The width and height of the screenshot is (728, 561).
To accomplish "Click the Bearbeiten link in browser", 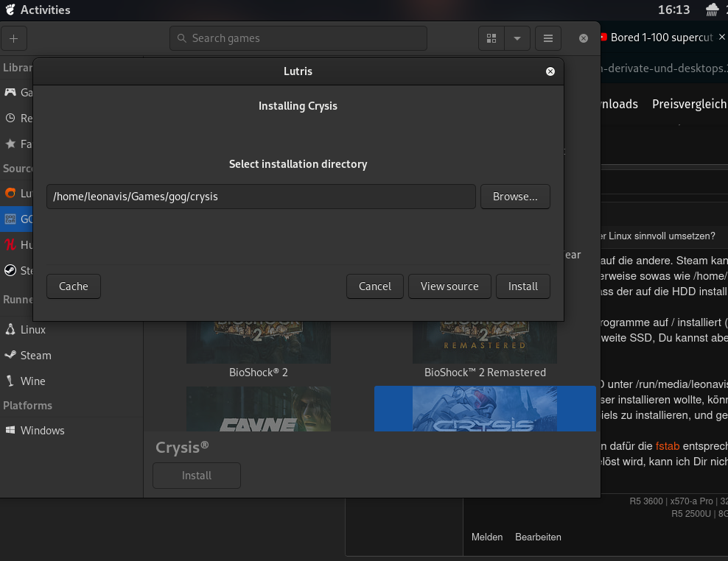I will (538, 537).
